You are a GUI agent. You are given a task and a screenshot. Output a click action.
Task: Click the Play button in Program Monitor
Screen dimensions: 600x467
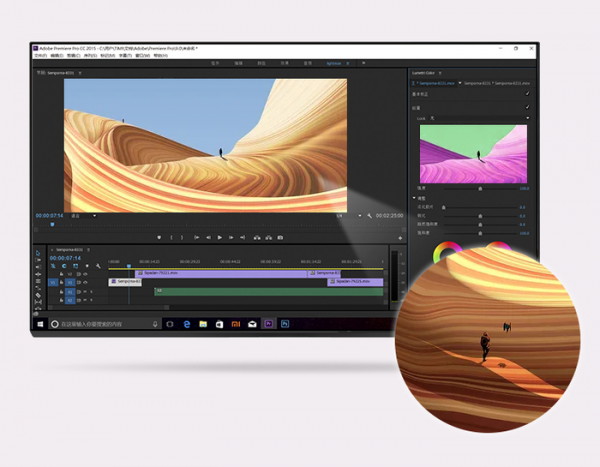coord(220,237)
